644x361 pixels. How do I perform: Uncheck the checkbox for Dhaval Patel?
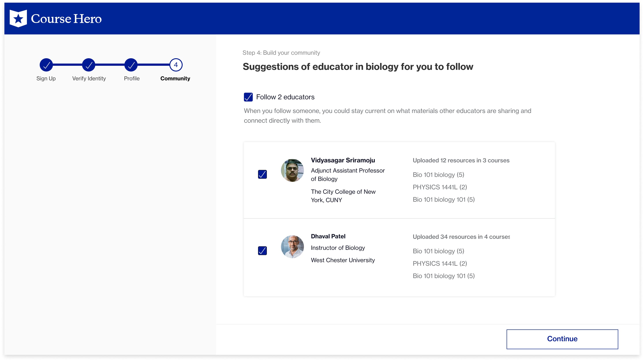(262, 251)
